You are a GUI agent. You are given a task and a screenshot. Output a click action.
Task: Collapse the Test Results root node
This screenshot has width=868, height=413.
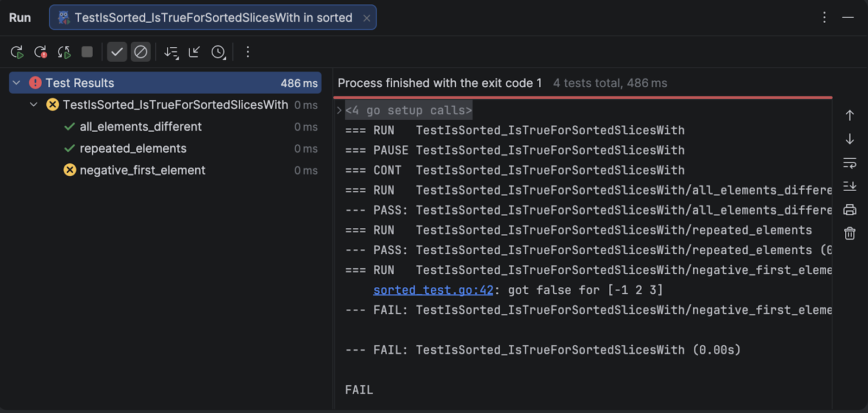pos(16,83)
